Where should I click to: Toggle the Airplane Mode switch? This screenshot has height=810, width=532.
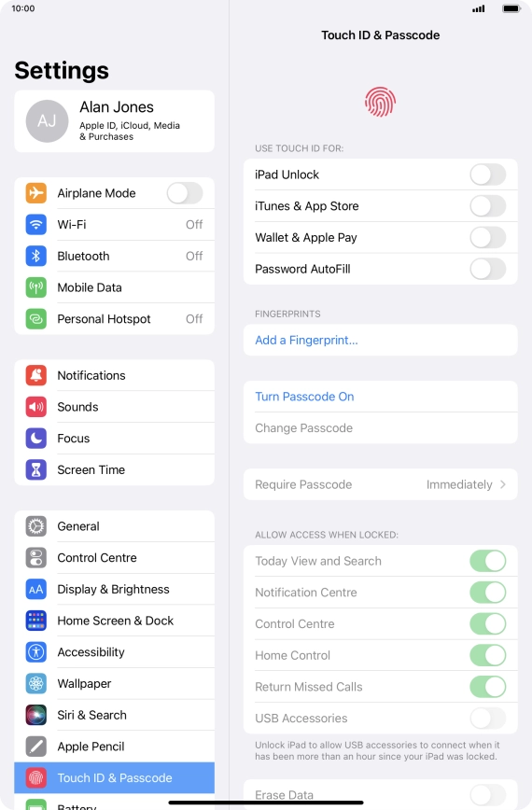185,193
